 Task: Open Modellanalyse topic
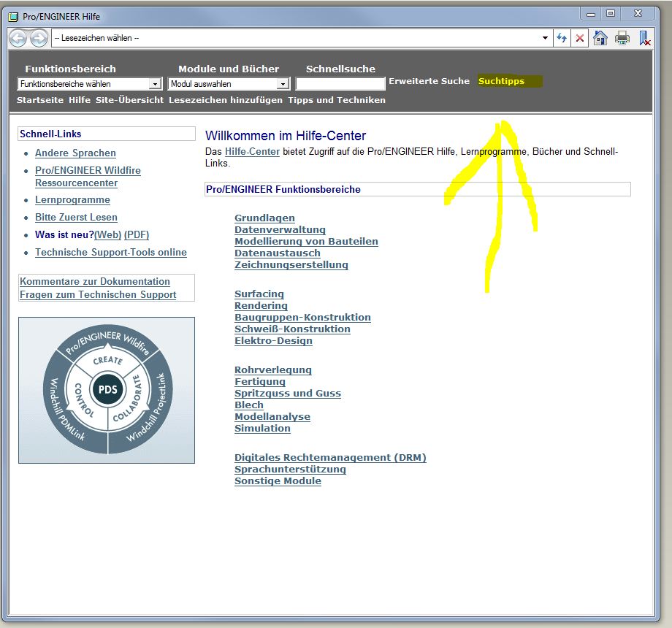pos(272,417)
